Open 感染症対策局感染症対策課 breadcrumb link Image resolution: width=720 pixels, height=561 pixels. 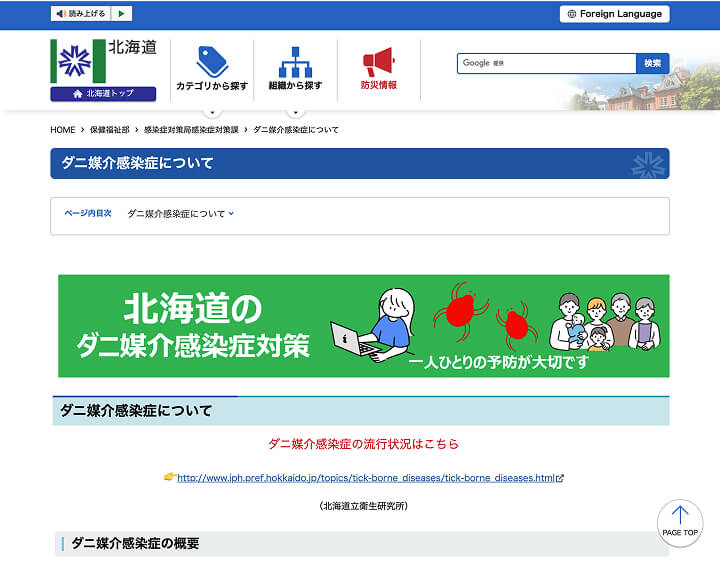click(x=191, y=130)
